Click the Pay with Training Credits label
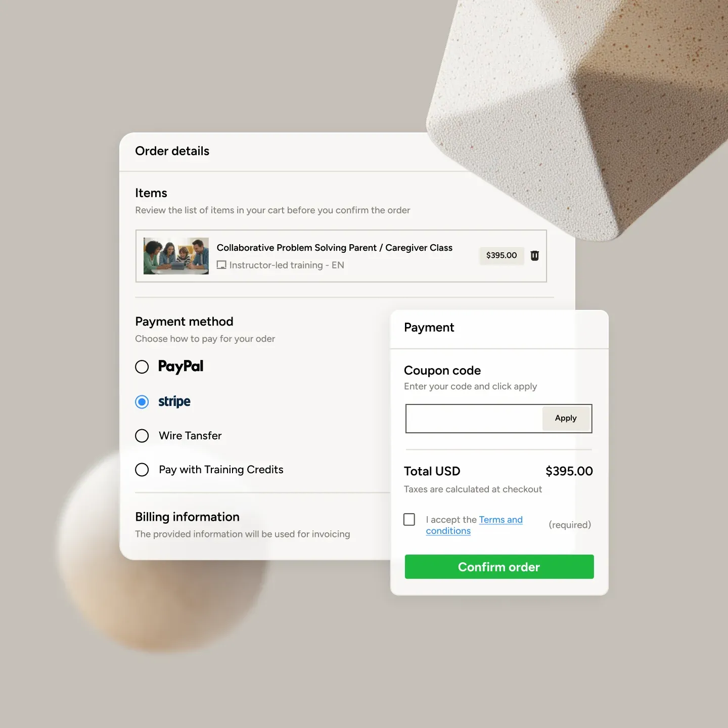Image resolution: width=728 pixels, height=728 pixels. [x=221, y=470]
